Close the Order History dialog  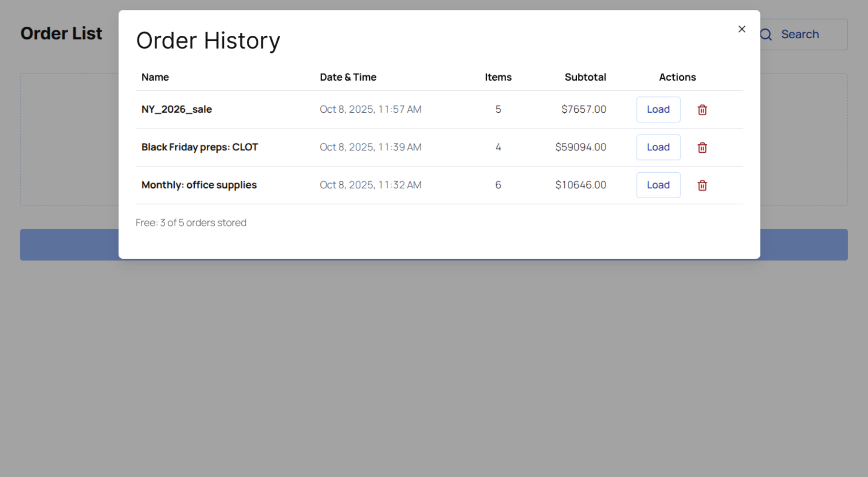741,29
